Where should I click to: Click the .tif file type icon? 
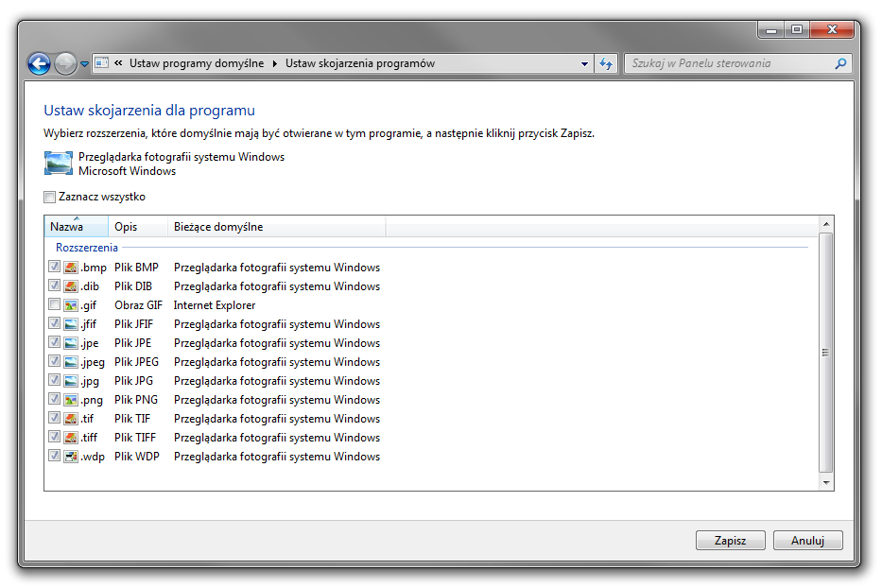pos(70,419)
